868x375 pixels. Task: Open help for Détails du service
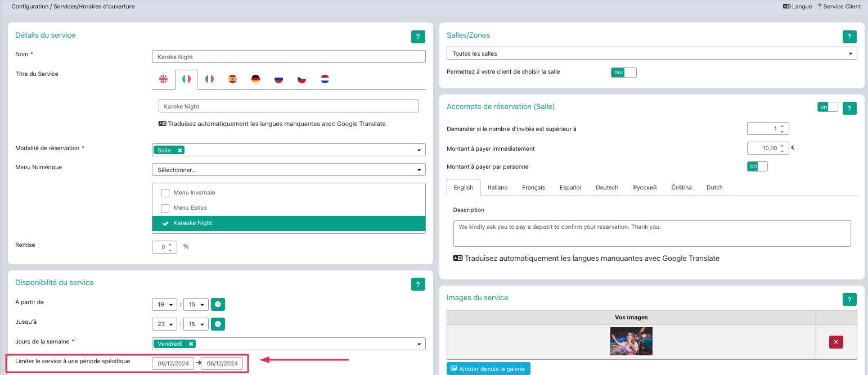click(418, 37)
